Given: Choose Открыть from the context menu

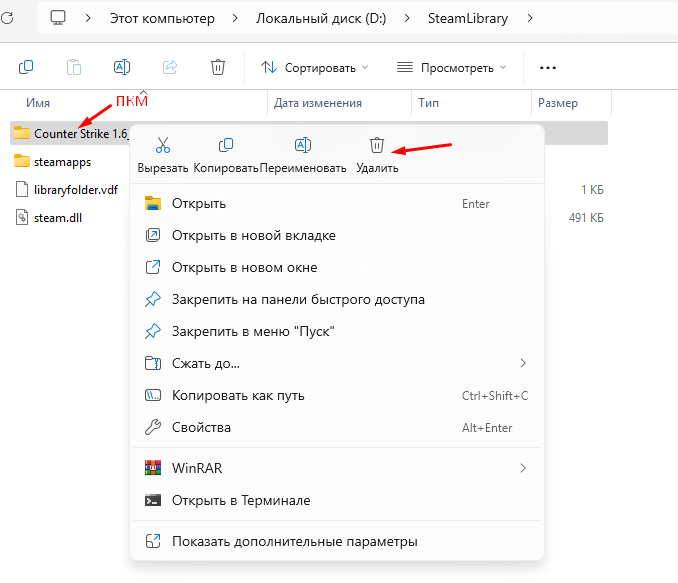Looking at the screenshot, I should [x=337, y=203].
